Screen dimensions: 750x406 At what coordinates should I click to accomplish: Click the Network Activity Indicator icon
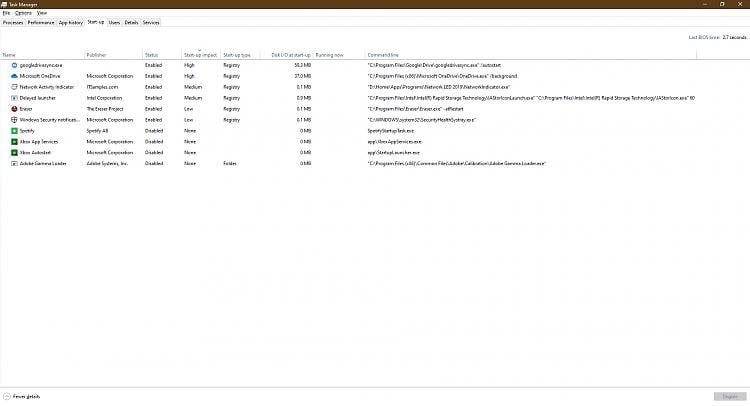tap(14, 87)
